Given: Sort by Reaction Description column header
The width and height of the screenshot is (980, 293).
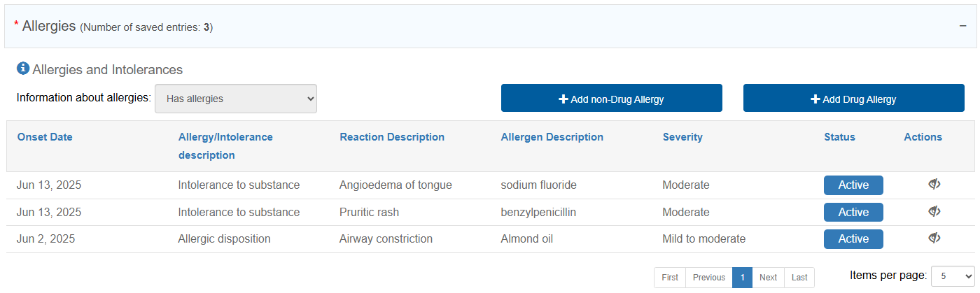Looking at the screenshot, I should coord(392,137).
